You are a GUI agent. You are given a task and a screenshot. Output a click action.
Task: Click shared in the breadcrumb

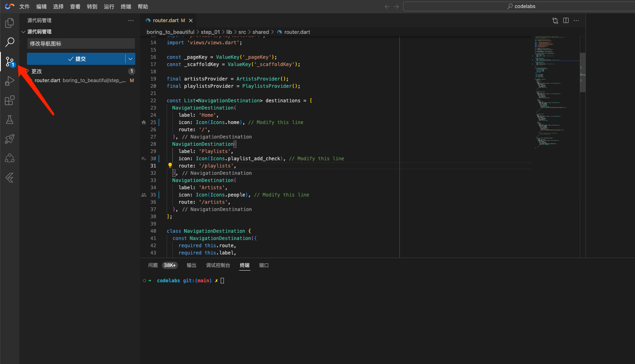(261, 32)
